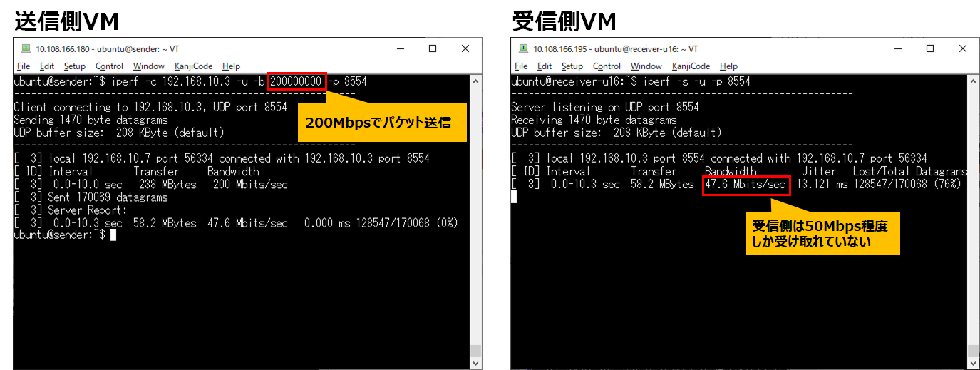Open KanjiCode menu in receiver-u16 terminal window
Image resolution: width=980 pixels, height=370 pixels.
click(691, 66)
